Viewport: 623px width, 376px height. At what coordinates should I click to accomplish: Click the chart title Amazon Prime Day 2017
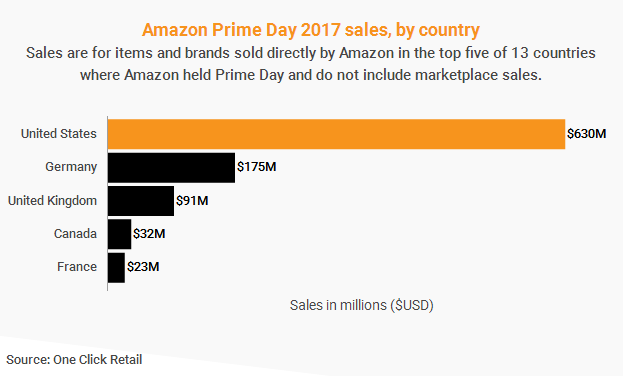(x=311, y=30)
